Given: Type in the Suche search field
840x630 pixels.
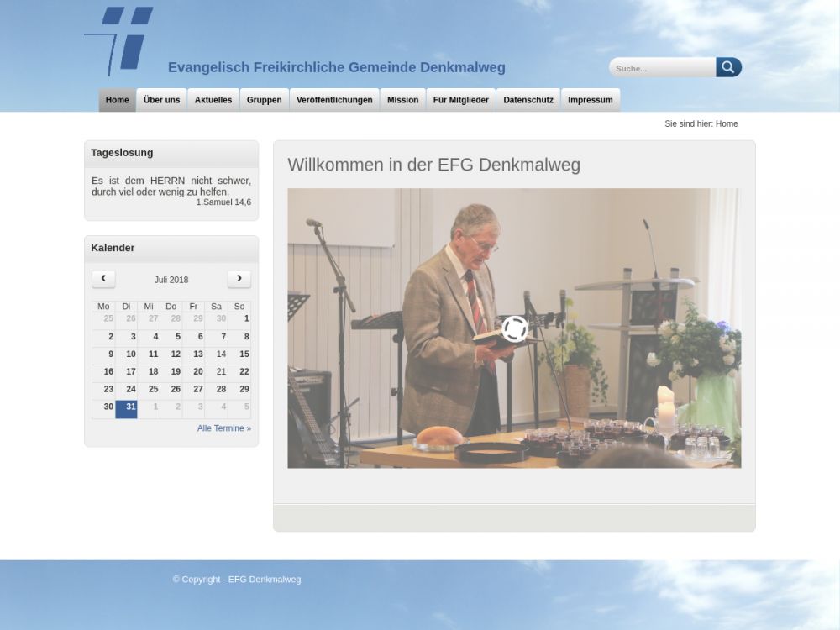Looking at the screenshot, I should (x=662, y=68).
